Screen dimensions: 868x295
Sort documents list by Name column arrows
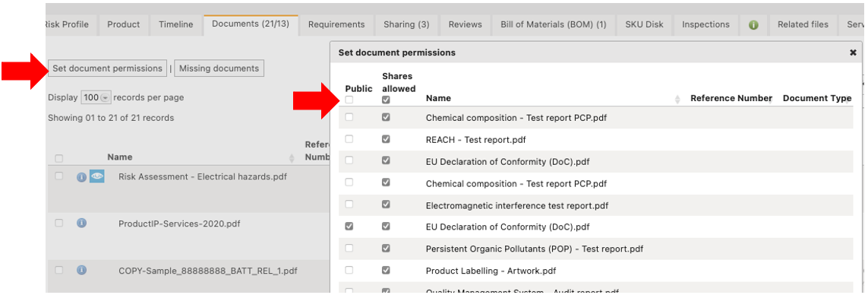tap(292, 158)
